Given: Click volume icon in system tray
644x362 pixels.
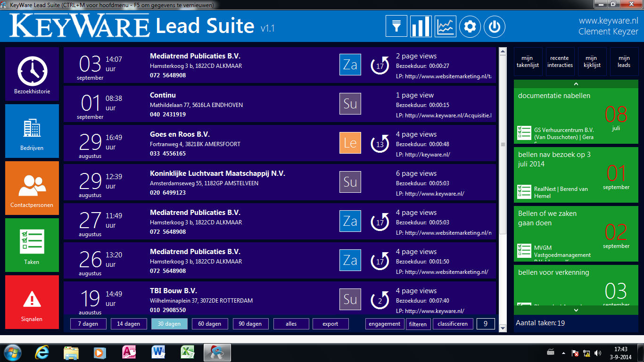Looking at the screenshot, I should point(597,352).
